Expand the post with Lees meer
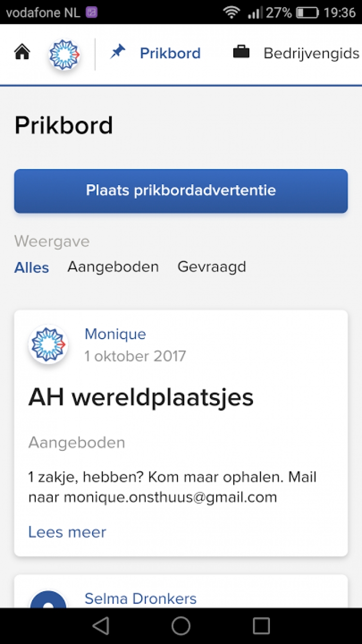The height and width of the screenshot is (644, 362). (67, 532)
